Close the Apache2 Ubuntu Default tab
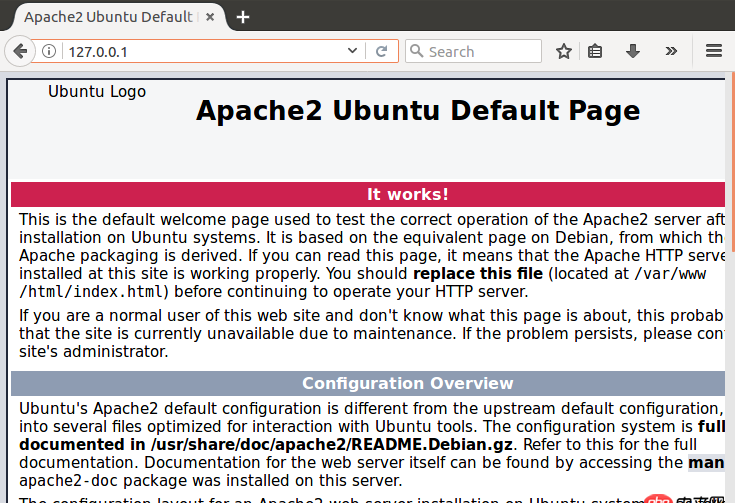Viewport: 735px width, 503px height. [x=210, y=17]
